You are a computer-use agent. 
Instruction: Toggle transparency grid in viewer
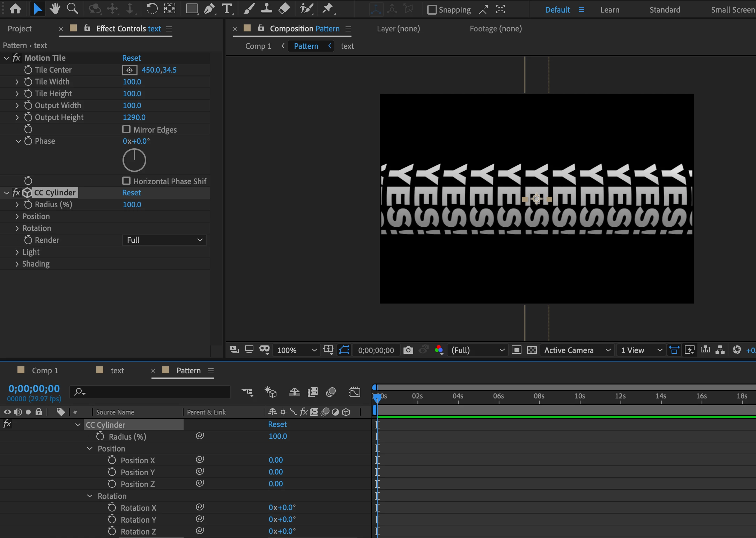[532, 350]
